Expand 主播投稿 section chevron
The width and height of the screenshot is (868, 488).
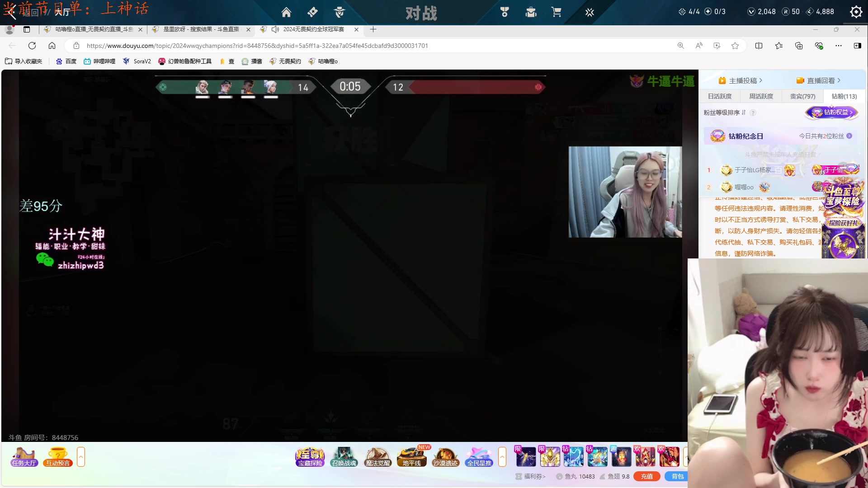pyautogui.click(x=760, y=80)
